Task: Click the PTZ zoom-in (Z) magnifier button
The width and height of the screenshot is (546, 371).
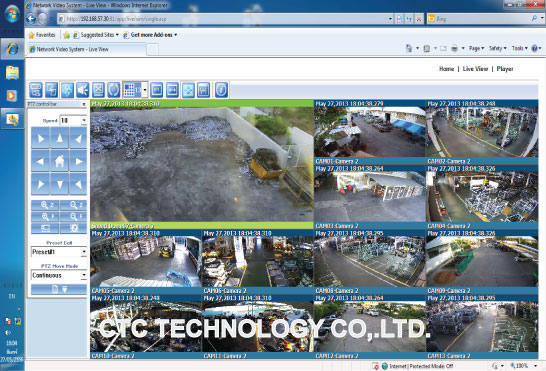Action: (45, 205)
